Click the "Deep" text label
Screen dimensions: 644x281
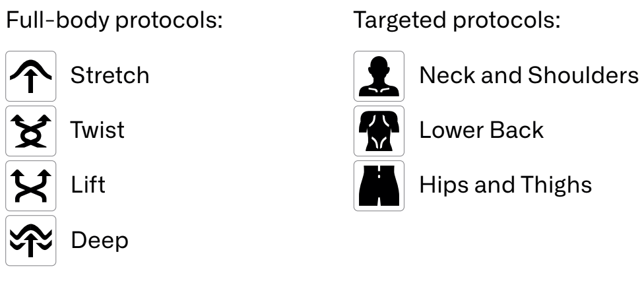(100, 241)
